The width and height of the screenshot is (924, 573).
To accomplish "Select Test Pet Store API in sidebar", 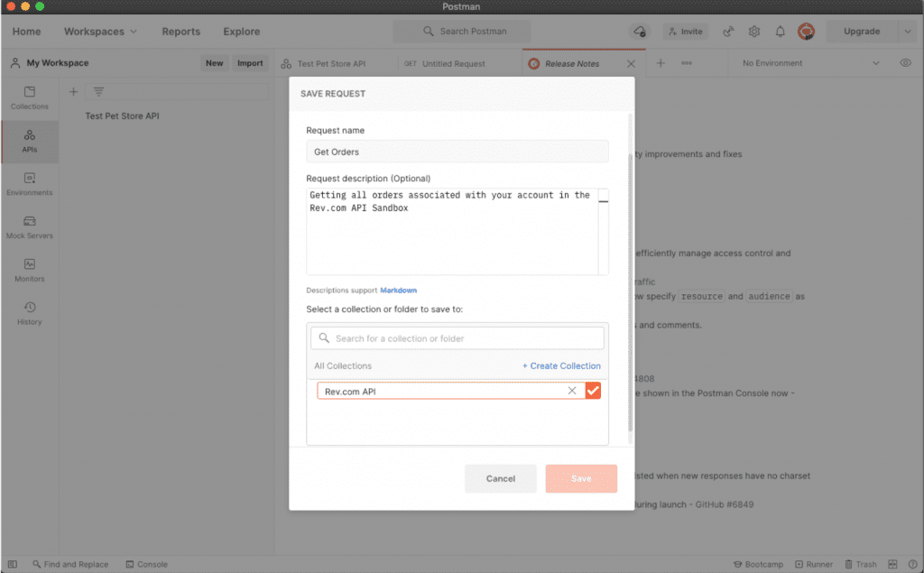I will [122, 116].
